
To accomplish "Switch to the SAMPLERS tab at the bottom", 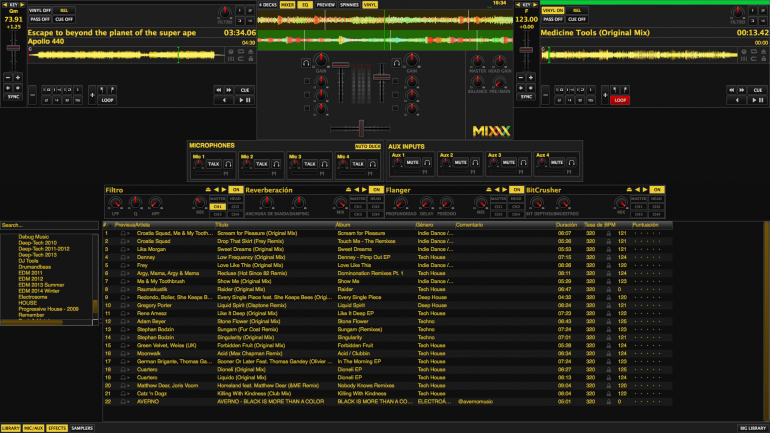I will click(82, 427).
